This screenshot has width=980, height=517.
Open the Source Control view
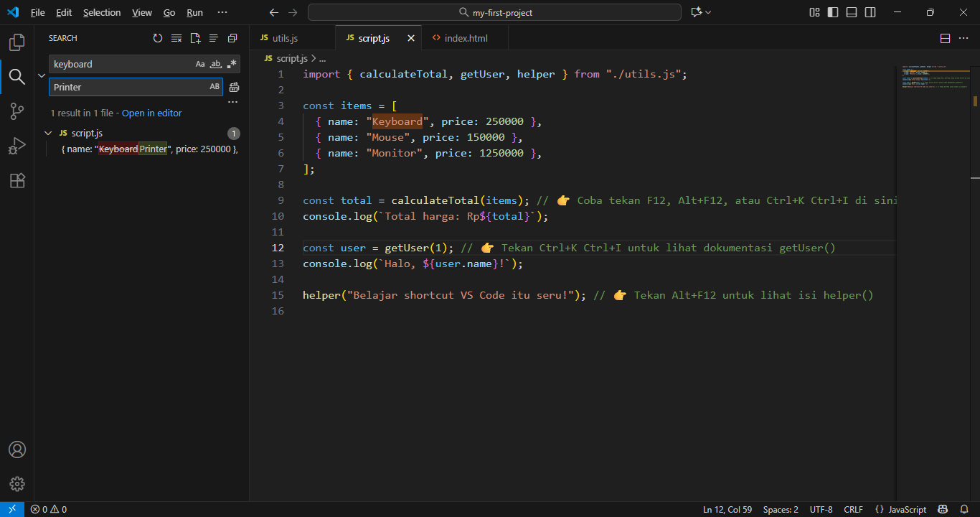[17, 111]
